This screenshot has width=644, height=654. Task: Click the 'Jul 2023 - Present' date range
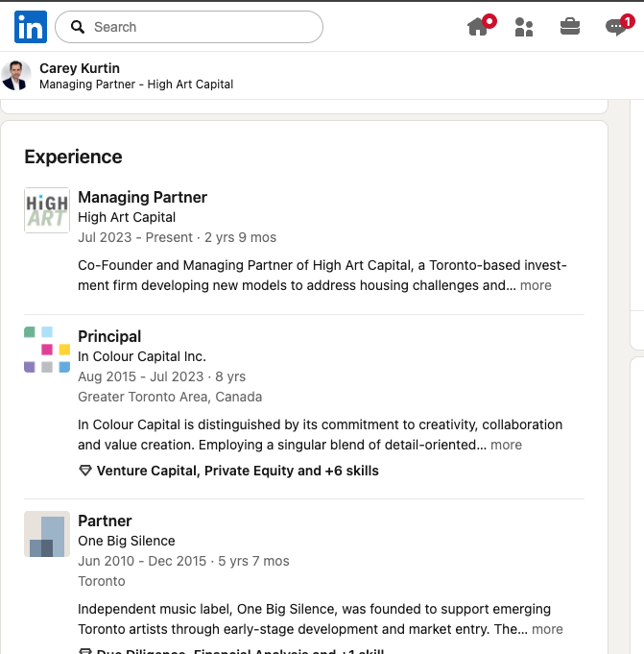(135, 237)
